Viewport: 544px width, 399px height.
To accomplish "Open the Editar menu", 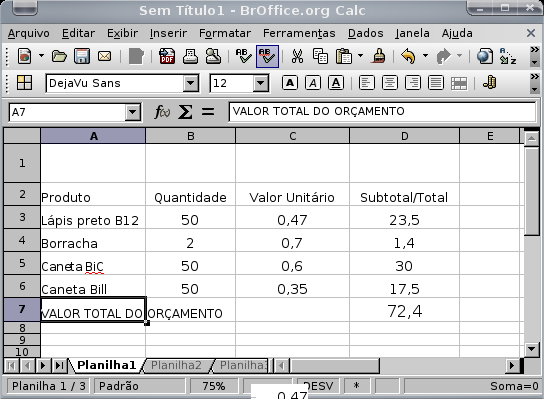I will [78, 33].
